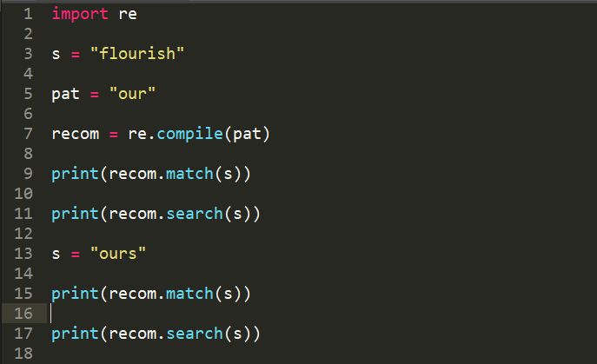Place cursor in the "flourish" string

[137, 54]
